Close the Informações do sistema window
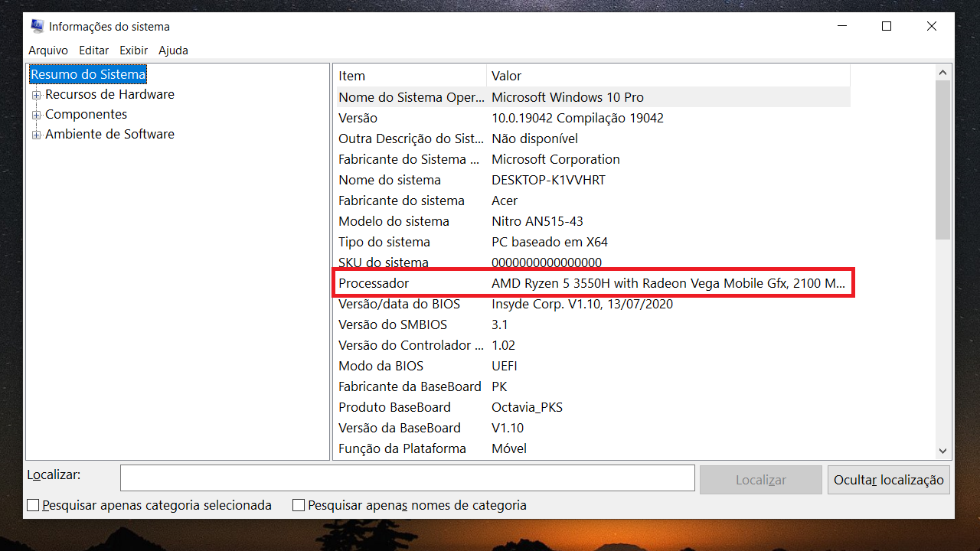The width and height of the screenshot is (980, 551). [x=932, y=26]
